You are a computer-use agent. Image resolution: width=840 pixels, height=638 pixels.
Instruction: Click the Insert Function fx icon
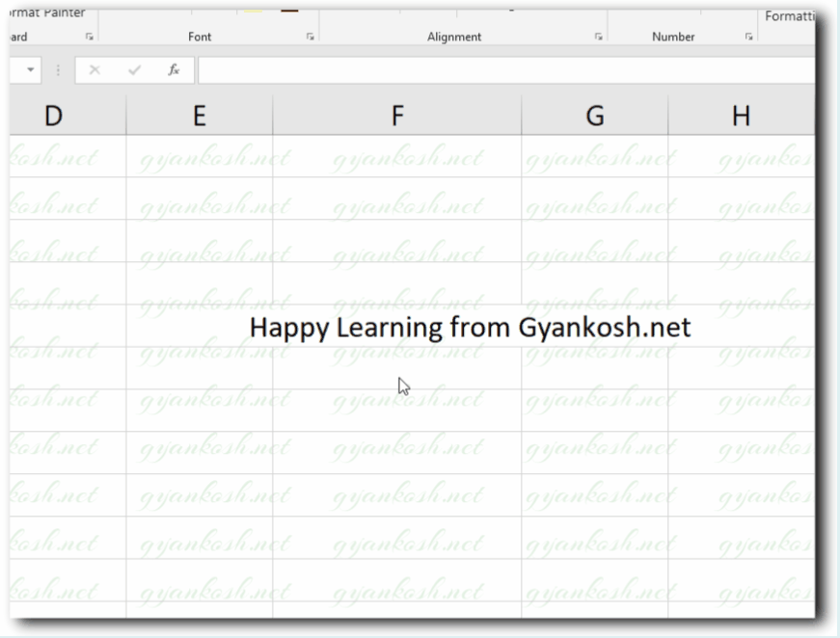pyautogui.click(x=174, y=69)
